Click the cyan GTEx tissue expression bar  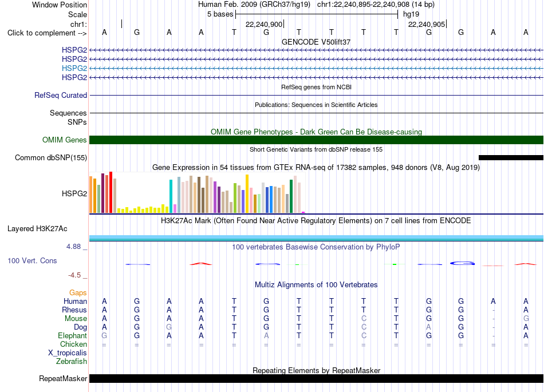171,196
